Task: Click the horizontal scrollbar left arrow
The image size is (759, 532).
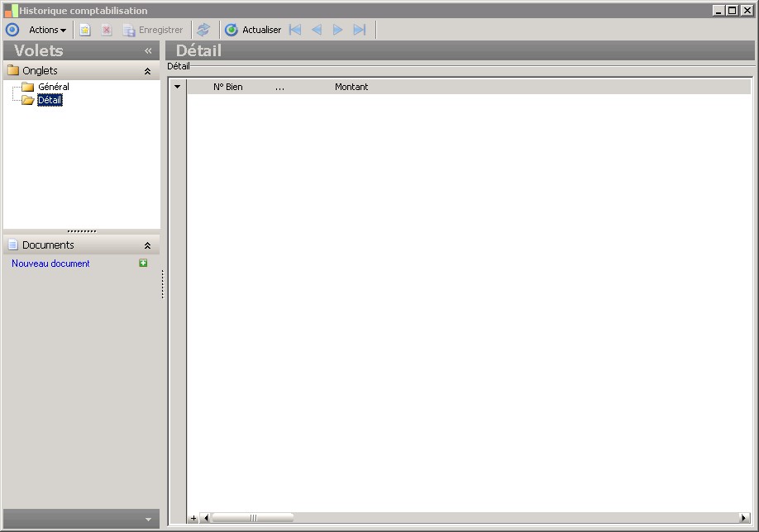Action: tap(206, 518)
